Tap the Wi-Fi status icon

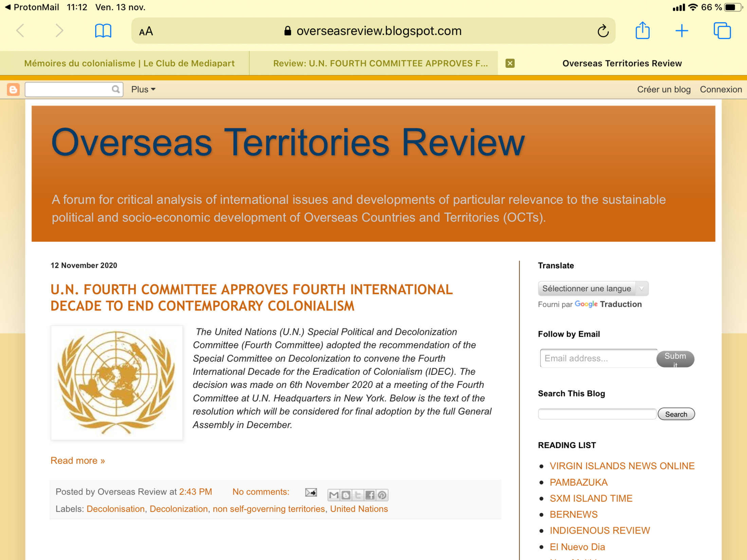click(x=693, y=7)
